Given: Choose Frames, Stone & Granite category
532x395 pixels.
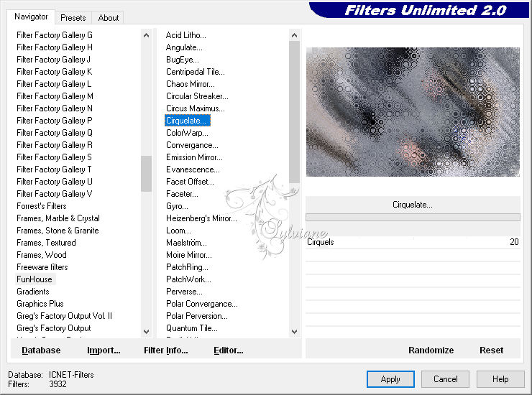Looking at the screenshot, I should (x=58, y=231).
